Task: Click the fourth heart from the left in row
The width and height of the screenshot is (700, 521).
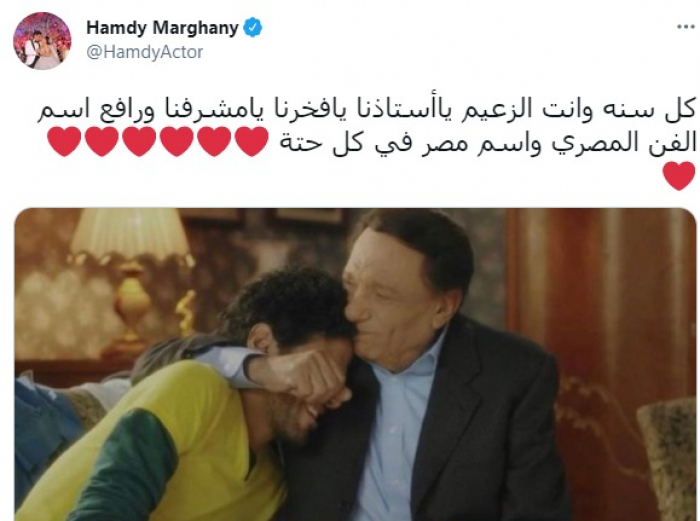Action: pyautogui.click(x=177, y=142)
